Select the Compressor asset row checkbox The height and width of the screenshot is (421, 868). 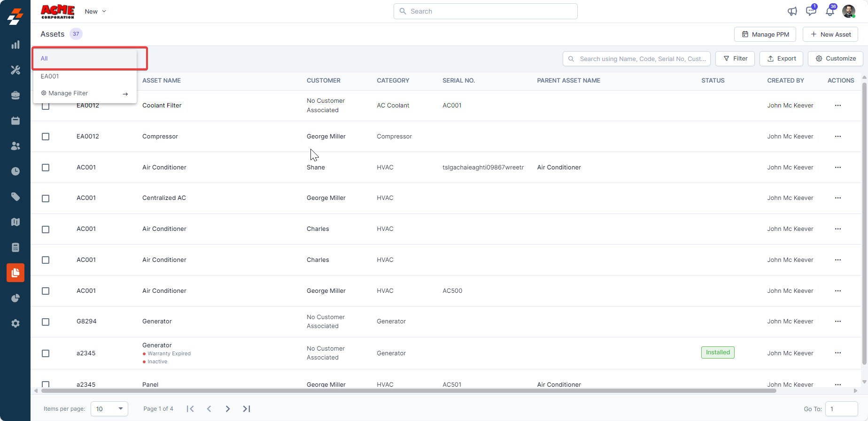pos(46,137)
